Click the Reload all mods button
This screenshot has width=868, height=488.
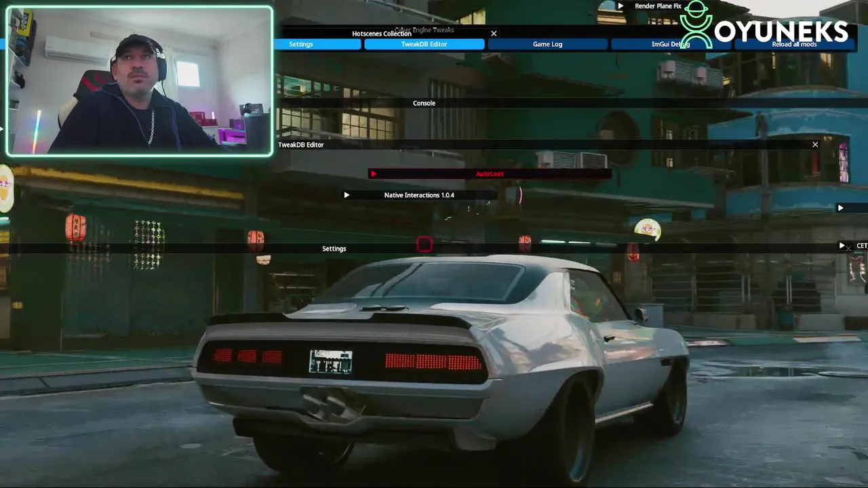794,44
